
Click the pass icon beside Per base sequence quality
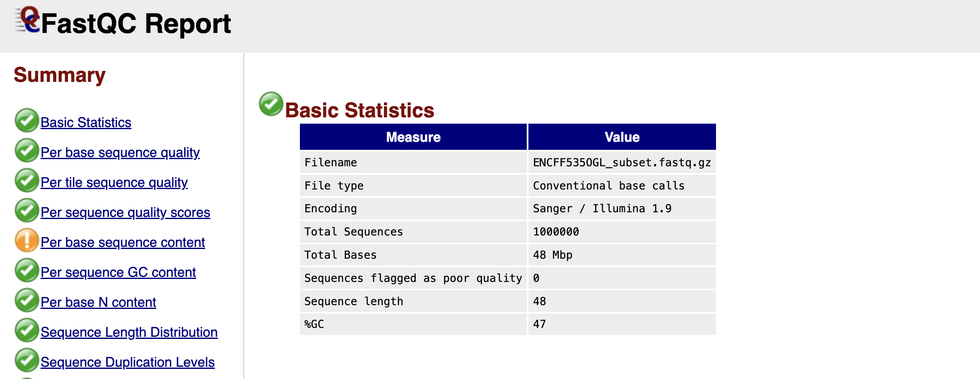click(x=27, y=150)
